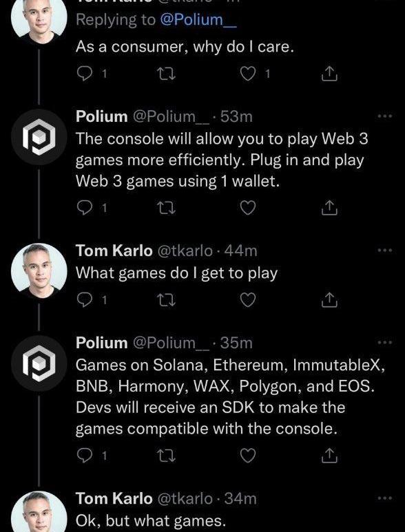
Task: Like the 'What games do I get to play' tweet
Action: [248, 300]
